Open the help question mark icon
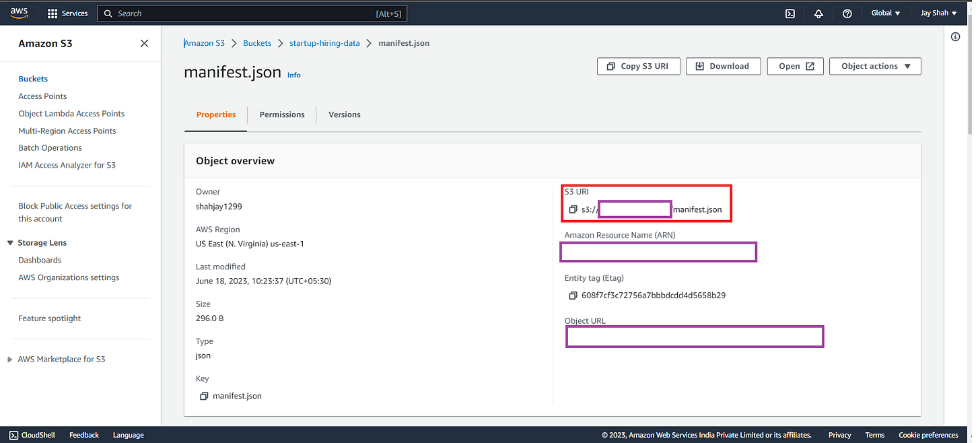Screen dimensions: 980x443 click(x=847, y=13)
